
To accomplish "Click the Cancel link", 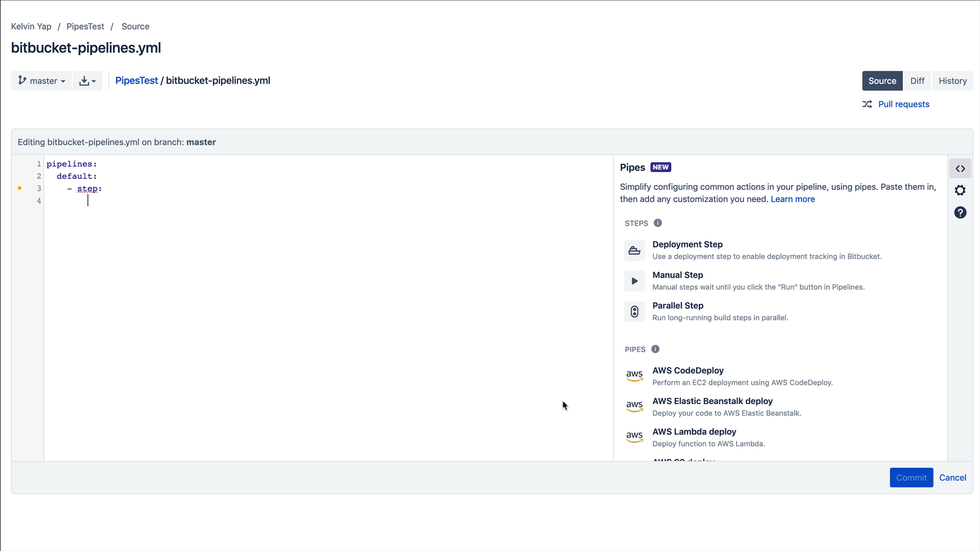I will [952, 478].
